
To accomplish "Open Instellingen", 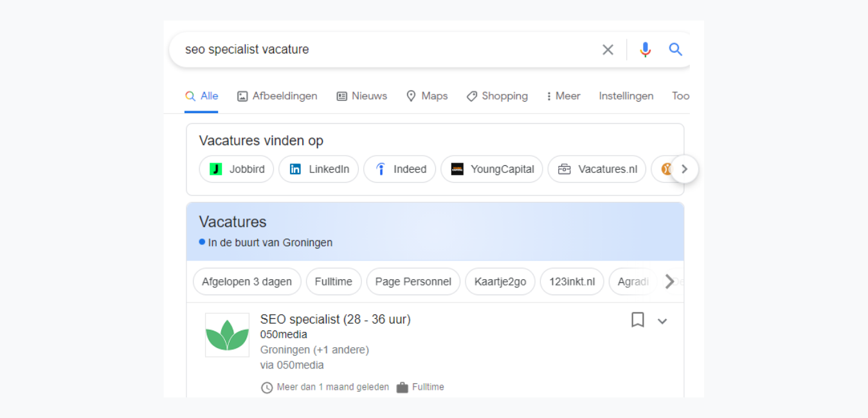I will [626, 96].
